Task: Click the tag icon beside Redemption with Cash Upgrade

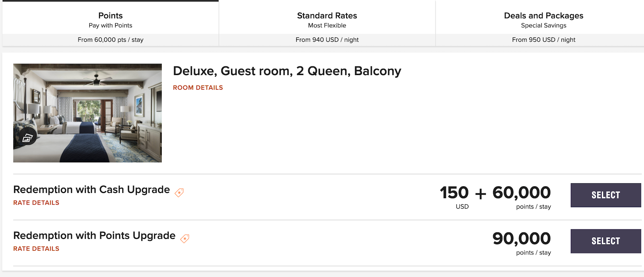Action: pos(179,193)
